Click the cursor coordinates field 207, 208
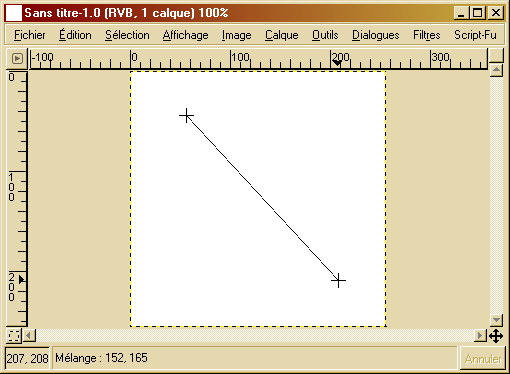510x374 pixels. [27, 359]
